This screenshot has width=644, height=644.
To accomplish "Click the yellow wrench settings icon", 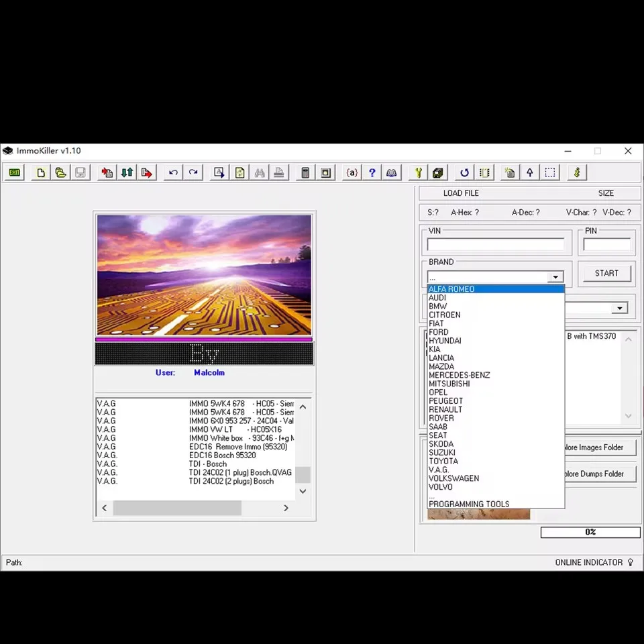I will click(418, 173).
